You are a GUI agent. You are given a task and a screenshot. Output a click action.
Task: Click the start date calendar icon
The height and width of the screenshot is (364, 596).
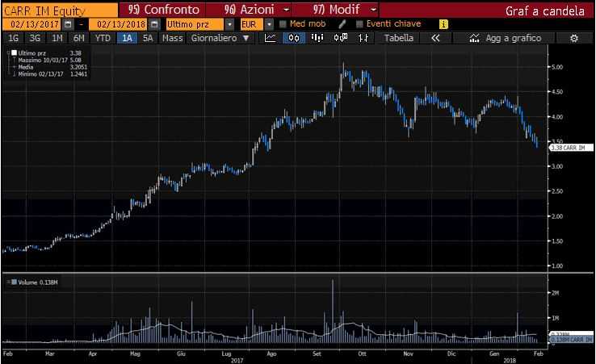pyautogui.click(x=67, y=24)
